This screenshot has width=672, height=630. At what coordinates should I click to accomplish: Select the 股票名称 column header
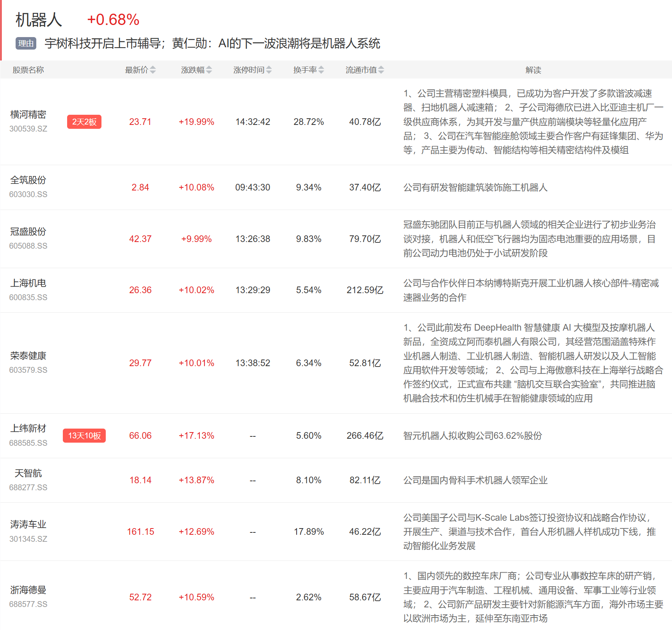(x=28, y=70)
